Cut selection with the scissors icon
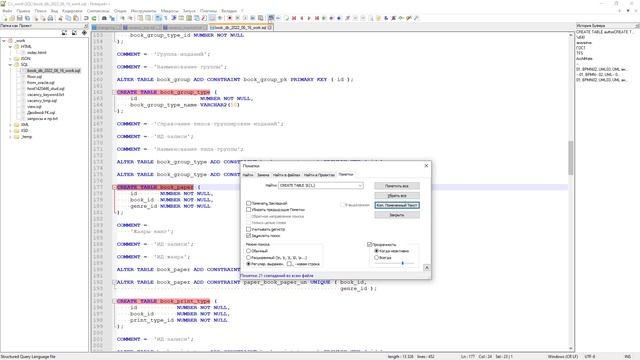 (60, 18)
